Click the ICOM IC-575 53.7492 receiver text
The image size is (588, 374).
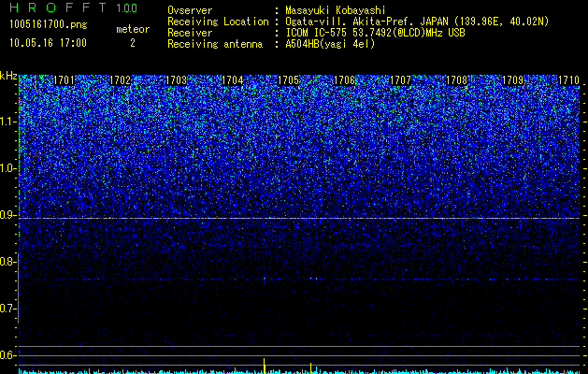click(x=375, y=33)
